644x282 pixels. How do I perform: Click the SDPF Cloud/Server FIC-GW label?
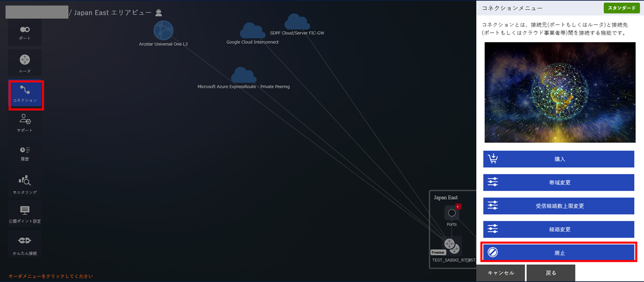tap(297, 33)
